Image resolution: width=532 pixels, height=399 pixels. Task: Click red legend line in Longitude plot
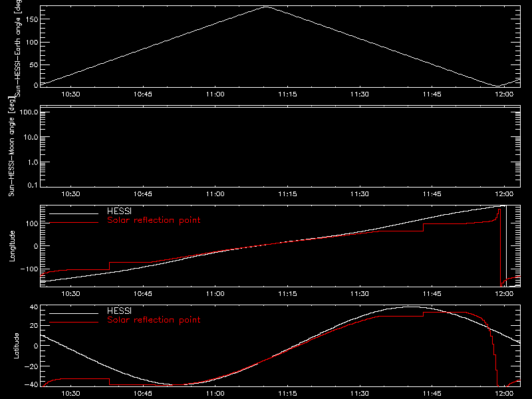74,223
